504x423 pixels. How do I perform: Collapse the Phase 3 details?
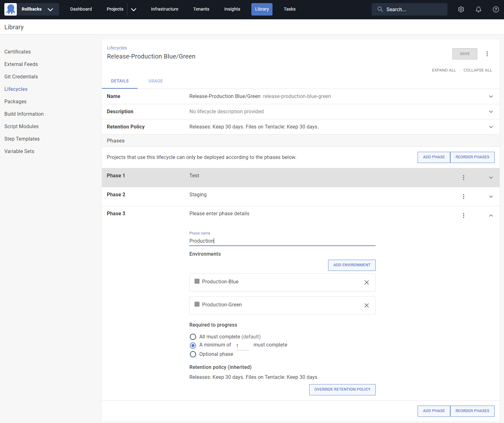coord(491,215)
